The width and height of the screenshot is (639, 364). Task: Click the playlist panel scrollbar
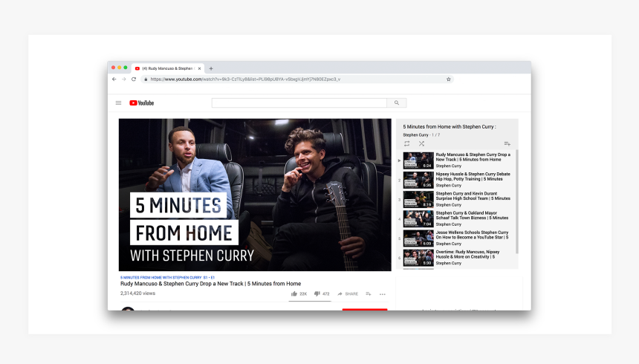(x=517, y=201)
